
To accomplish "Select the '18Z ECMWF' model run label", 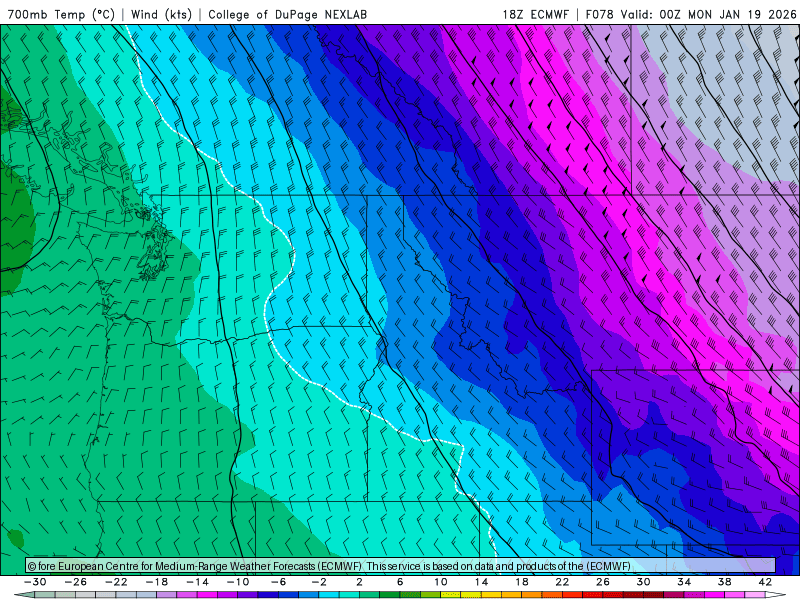I will [535, 15].
